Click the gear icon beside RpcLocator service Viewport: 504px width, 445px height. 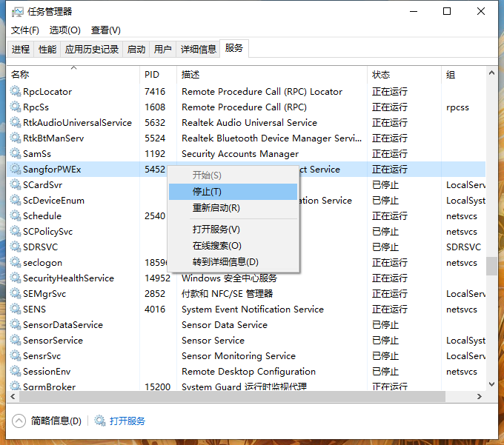(x=16, y=92)
